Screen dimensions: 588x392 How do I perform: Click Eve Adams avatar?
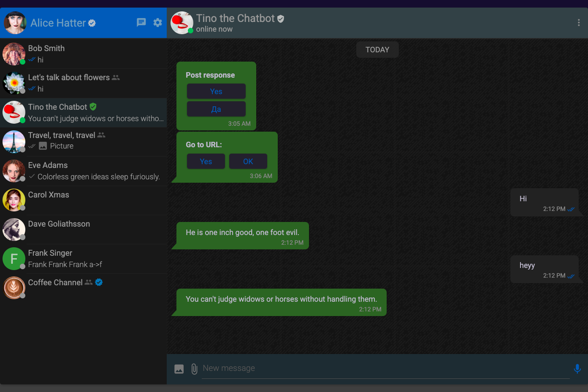pyautogui.click(x=14, y=171)
